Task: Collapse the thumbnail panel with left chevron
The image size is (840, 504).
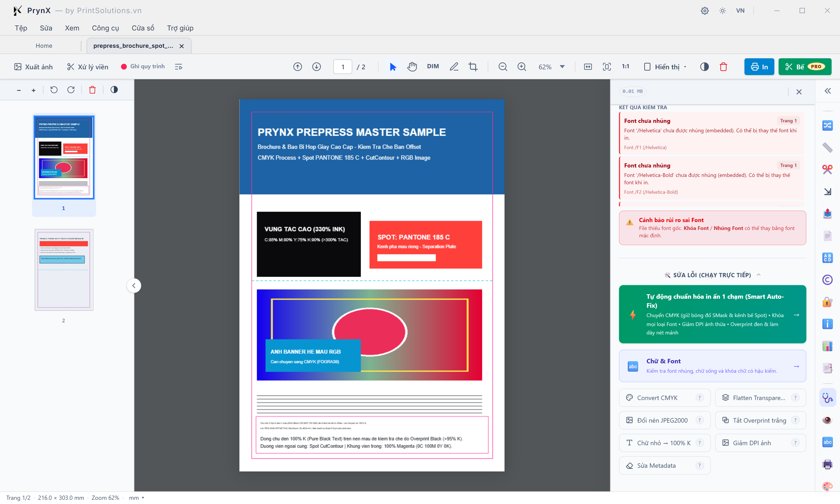Action: point(134,285)
